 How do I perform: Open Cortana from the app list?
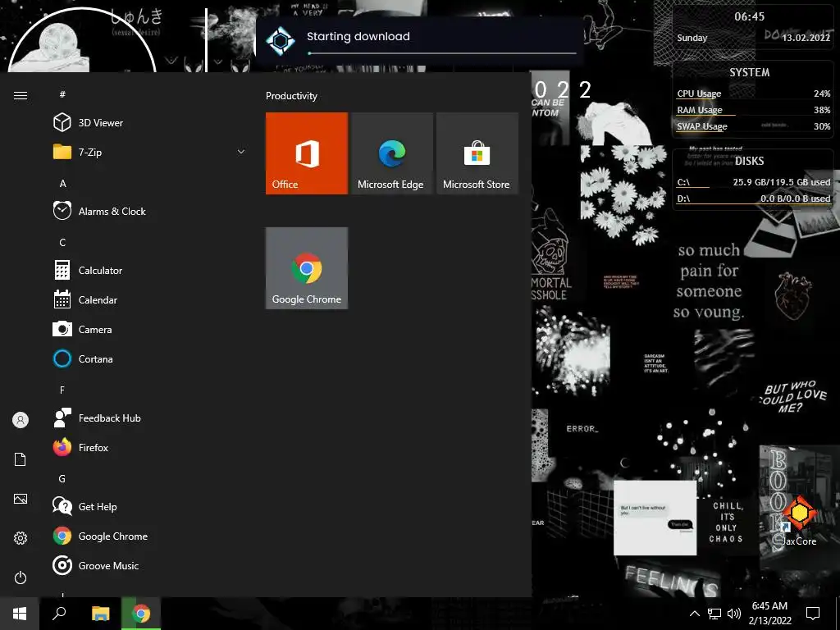pos(149,358)
